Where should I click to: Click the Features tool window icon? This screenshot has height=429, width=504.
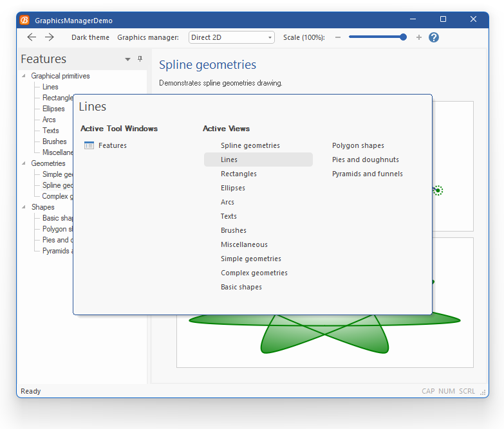89,145
